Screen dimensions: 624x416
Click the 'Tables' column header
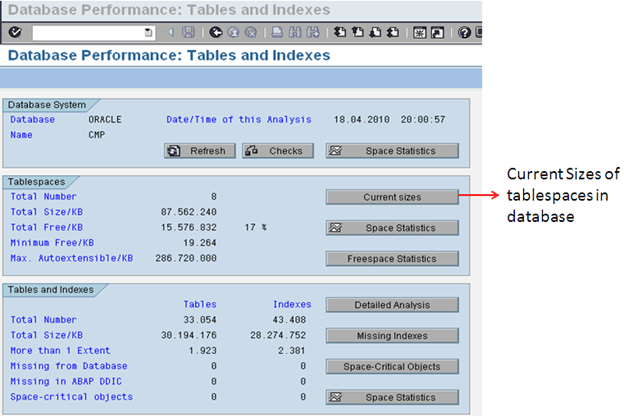pyautogui.click(x=200, y=305)
